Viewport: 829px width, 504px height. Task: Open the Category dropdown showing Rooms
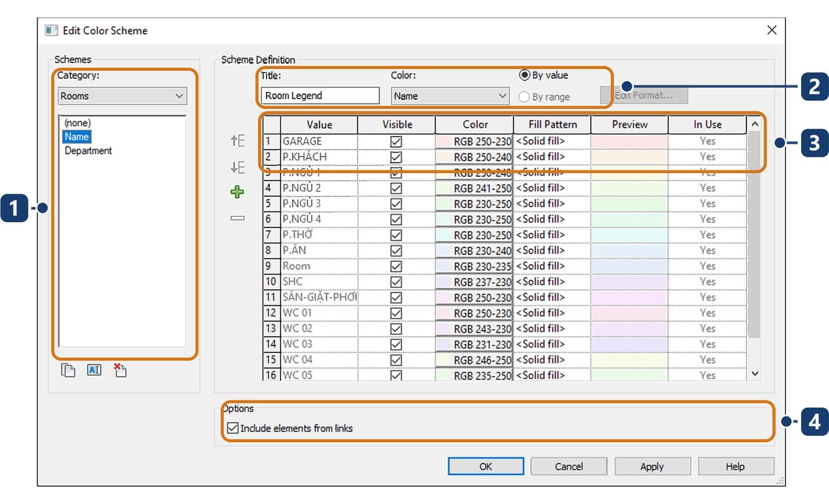(122, 96)
